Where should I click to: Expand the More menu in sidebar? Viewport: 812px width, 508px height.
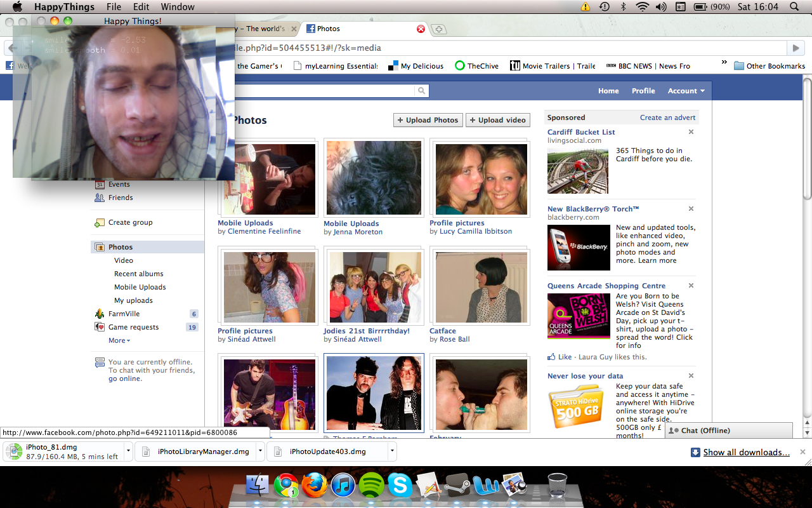pyautogui.click(x=119, y=340)
